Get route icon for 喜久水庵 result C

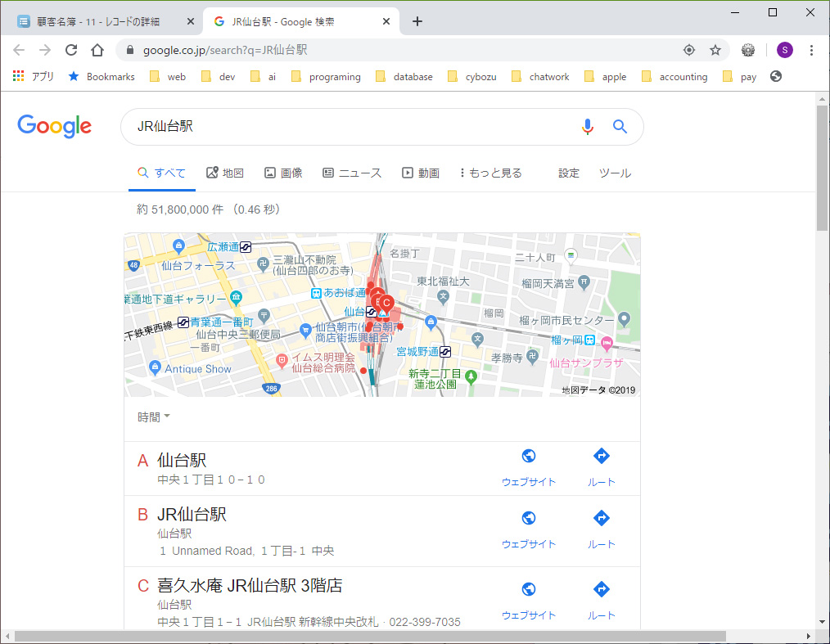[602, 589]
